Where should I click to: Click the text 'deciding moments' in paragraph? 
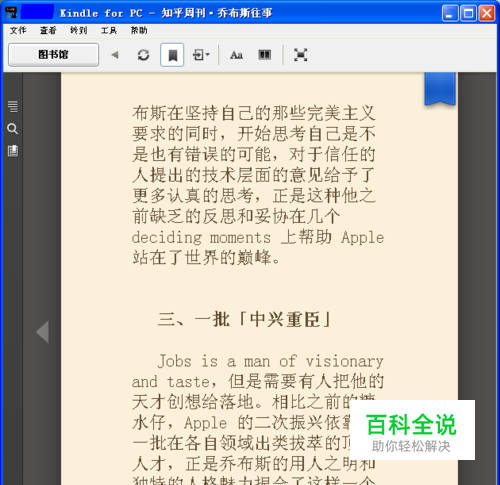tap(201, 238)
